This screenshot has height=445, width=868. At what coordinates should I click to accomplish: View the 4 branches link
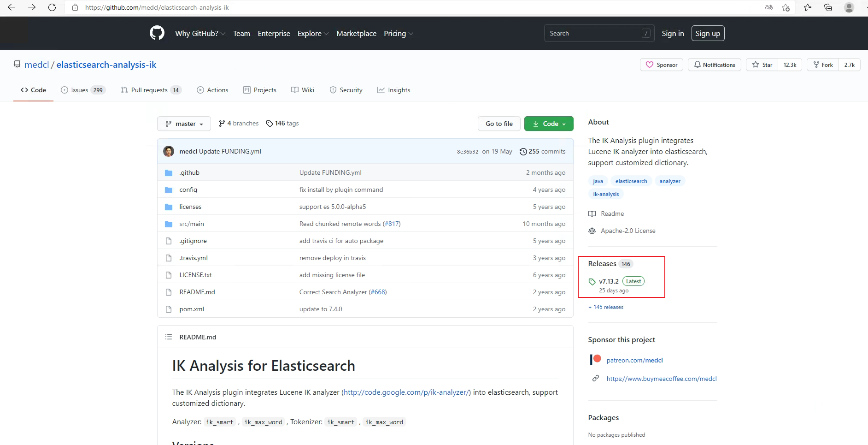tap(239, 123)
